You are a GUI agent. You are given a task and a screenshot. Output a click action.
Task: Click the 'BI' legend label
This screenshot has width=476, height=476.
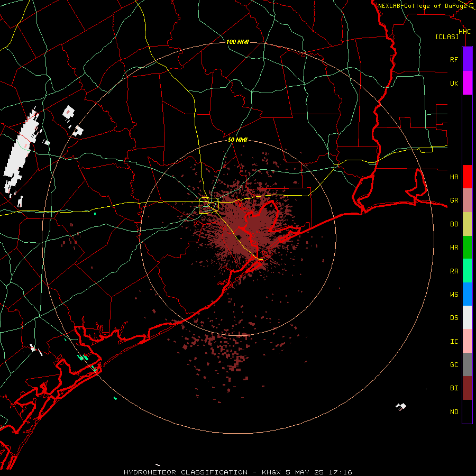click(454, 388)
